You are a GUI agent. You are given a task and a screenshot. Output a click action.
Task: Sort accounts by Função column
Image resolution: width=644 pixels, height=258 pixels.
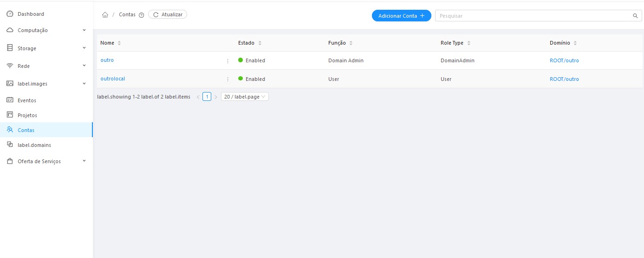tap(351, 43)
